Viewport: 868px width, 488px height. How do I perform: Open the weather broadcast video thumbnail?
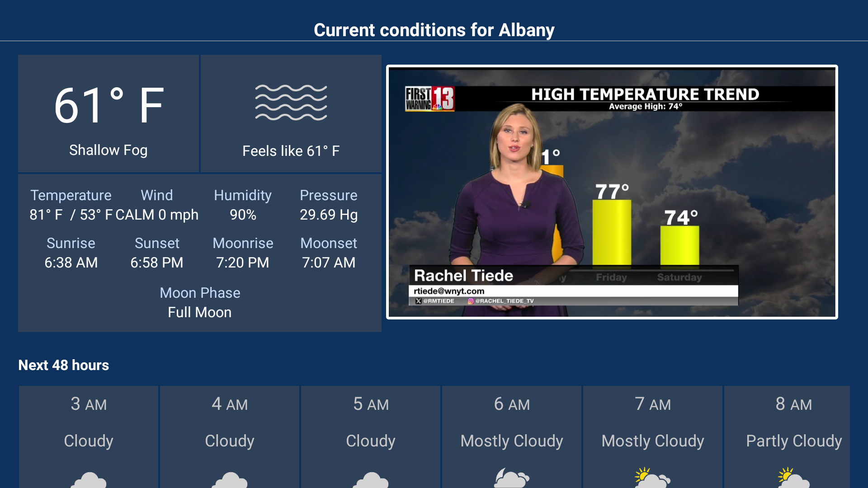coord(612,192)
